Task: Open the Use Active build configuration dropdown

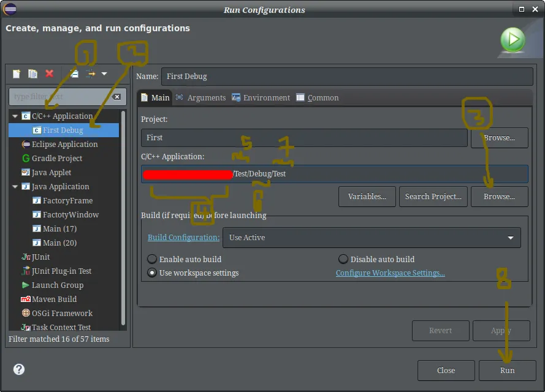Action: pyautogui.click(x=372, y=238)
